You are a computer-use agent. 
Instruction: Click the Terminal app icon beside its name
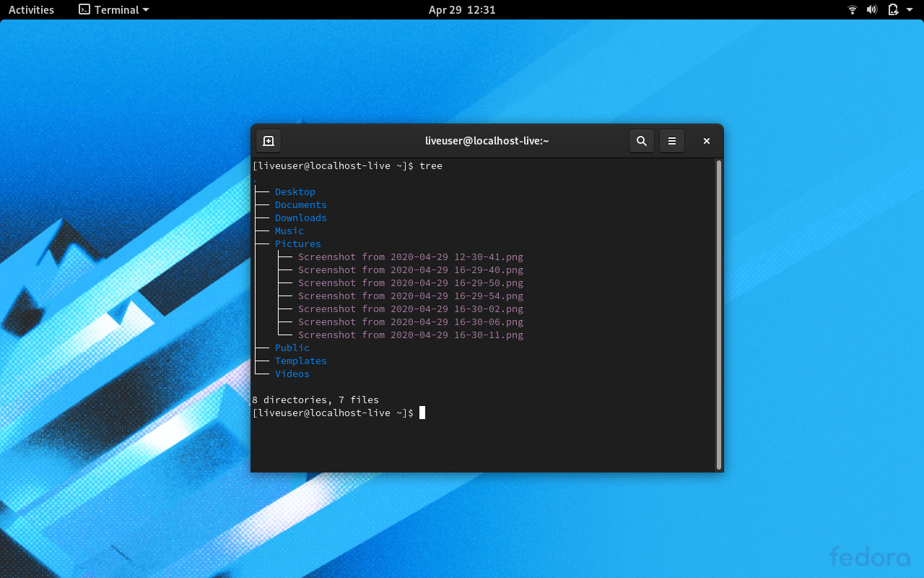(83, 9)
